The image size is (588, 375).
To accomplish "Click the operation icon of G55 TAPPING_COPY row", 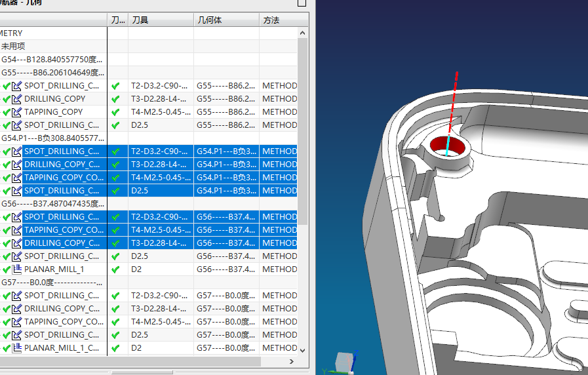I will tap(16, 112).
